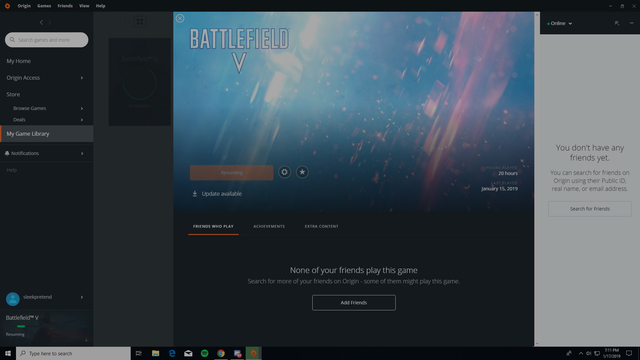Image resolution: width=640 pixels, height=360 pixels.
Task: Click Add Friends button
Action: coord(354,303)
